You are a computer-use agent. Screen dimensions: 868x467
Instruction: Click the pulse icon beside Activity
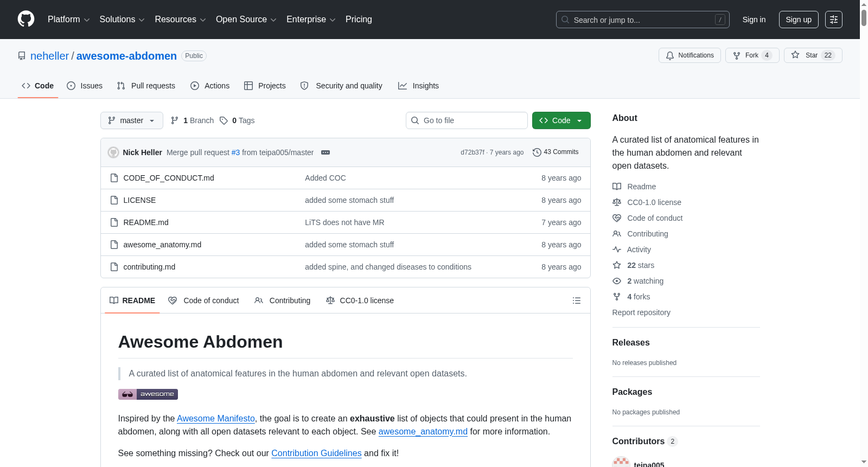tap(617, 250)
